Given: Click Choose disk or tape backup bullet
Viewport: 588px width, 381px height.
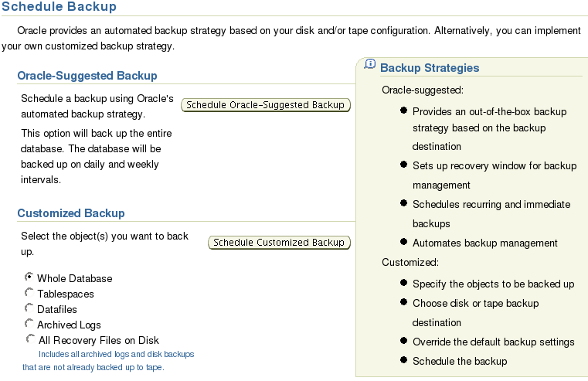Looking at the screenshot, I should [x=475, y=313].
